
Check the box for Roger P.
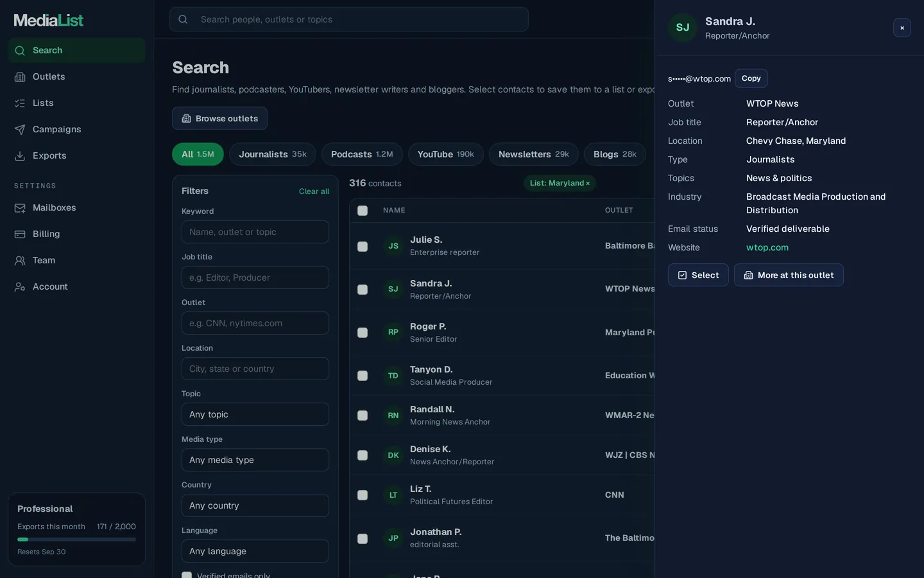(363, 333)
